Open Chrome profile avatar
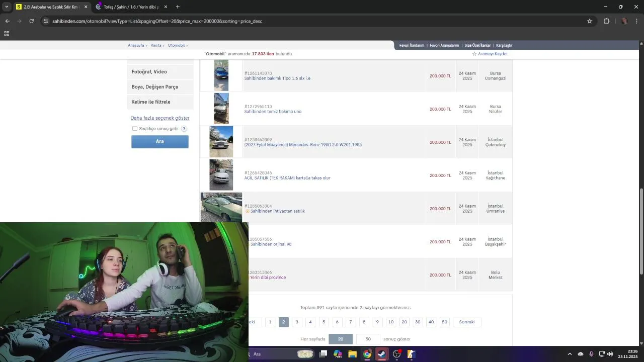This screenshot has width=644, height=362. (x=624, y=21)
